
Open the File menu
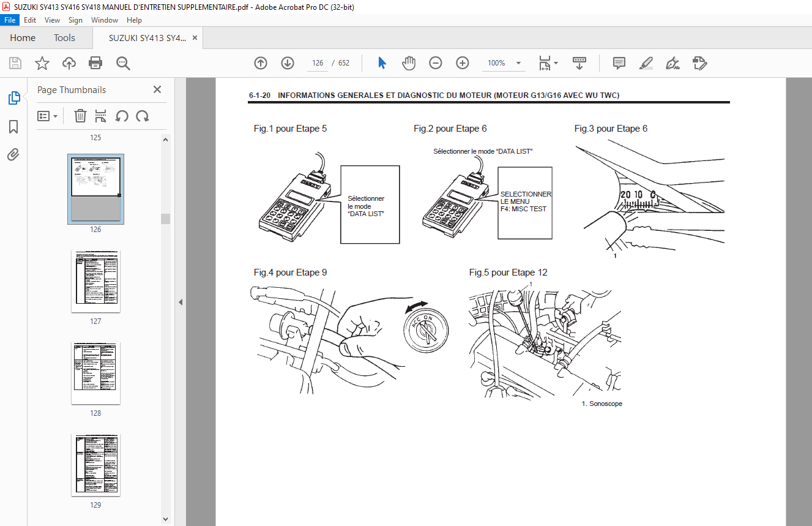click(x=10, y=20)
